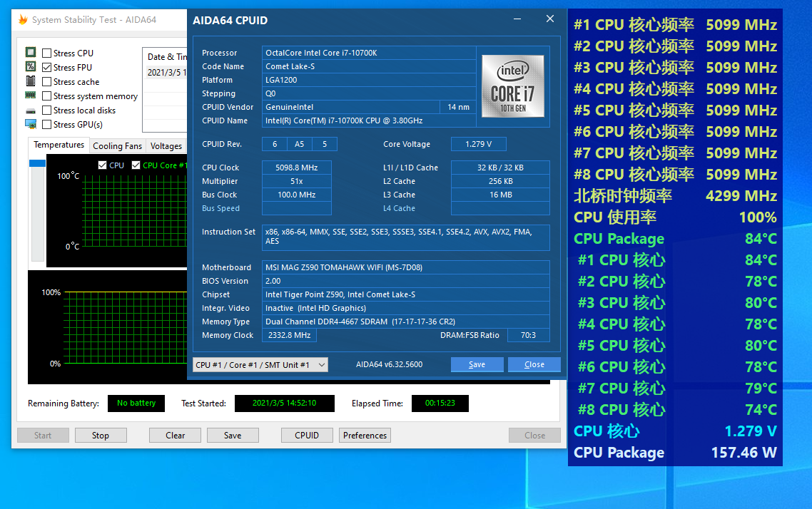Click the #1 CPU core frequency 5099 MHz row

point(675,25)
